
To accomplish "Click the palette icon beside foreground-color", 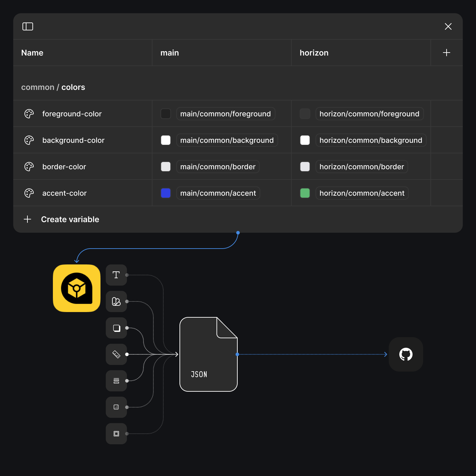I will [x=29, y=113].
